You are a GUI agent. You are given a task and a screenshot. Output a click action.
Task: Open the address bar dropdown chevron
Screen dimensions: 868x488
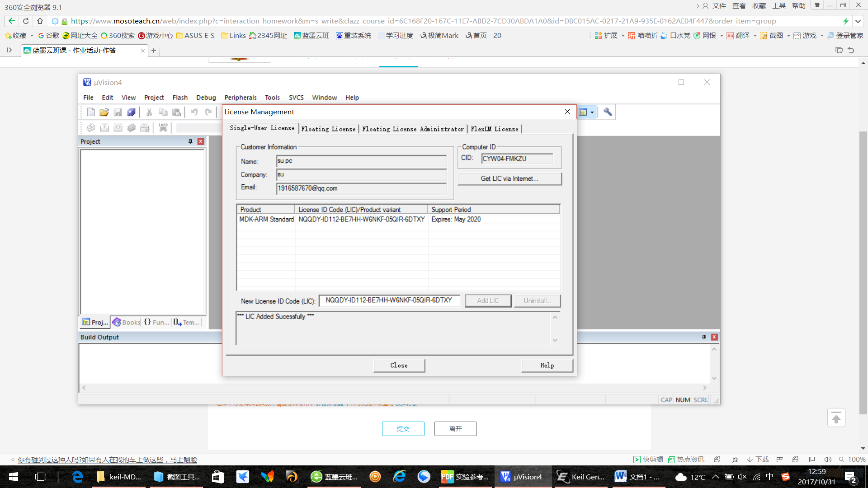(858, 21)
